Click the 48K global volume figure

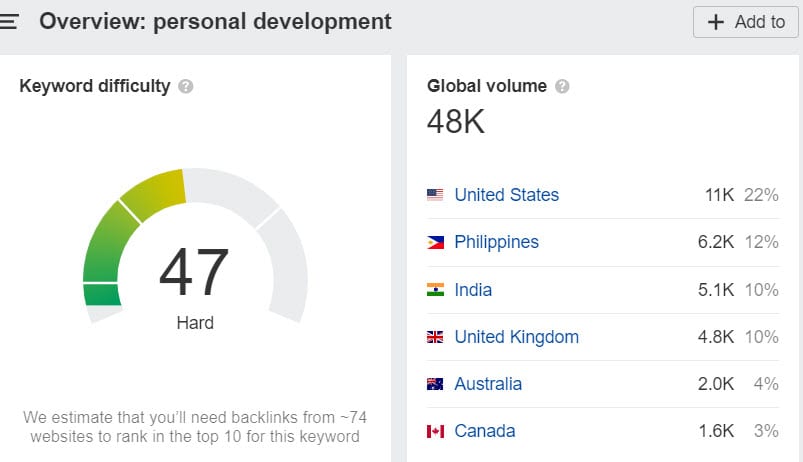click(455, 122)
